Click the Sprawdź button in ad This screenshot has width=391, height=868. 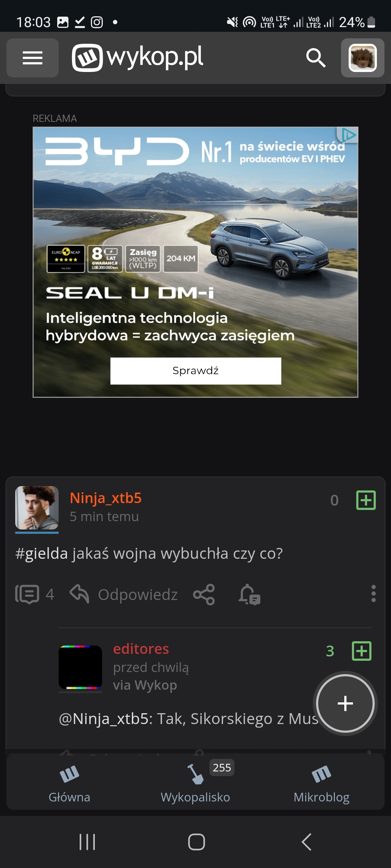point(195,371)
